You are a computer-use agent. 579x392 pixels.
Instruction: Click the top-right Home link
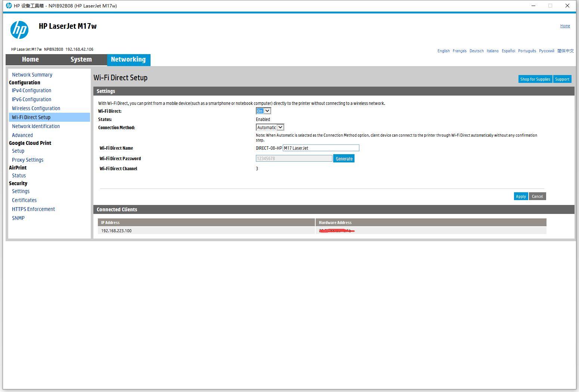[x=565, y=26]
